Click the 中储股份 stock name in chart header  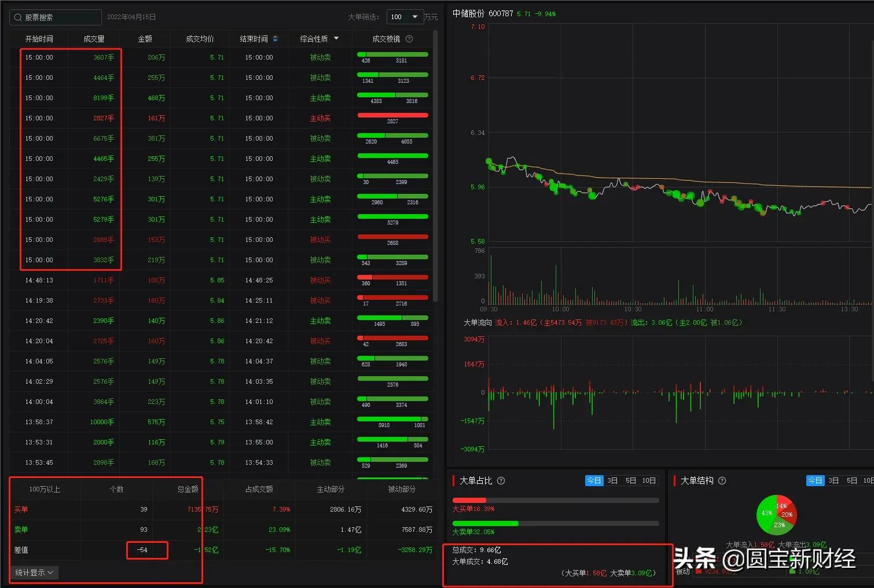point(468,13)
